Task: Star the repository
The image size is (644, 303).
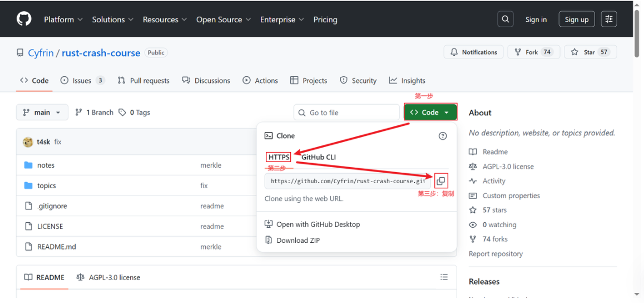Action: (590, 52)
